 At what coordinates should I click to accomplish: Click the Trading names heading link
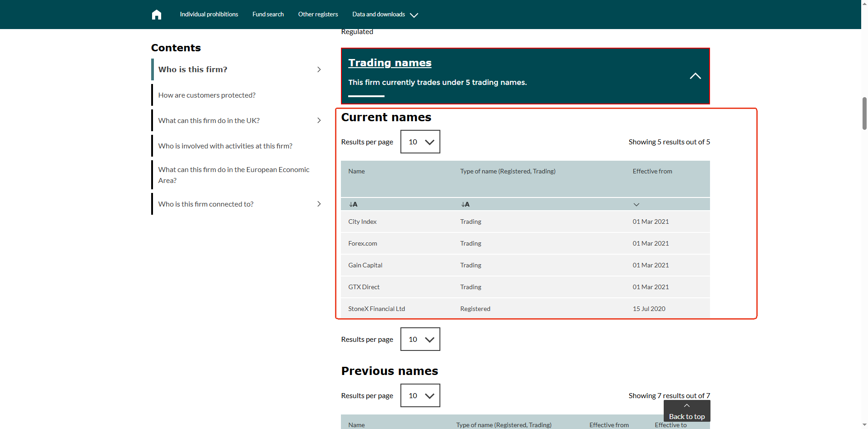coord(390,63)
